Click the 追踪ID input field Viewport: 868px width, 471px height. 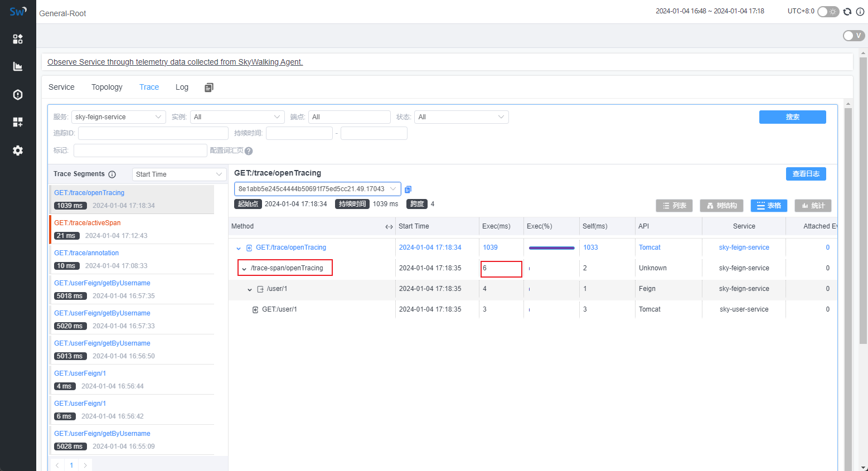(153, 133)
